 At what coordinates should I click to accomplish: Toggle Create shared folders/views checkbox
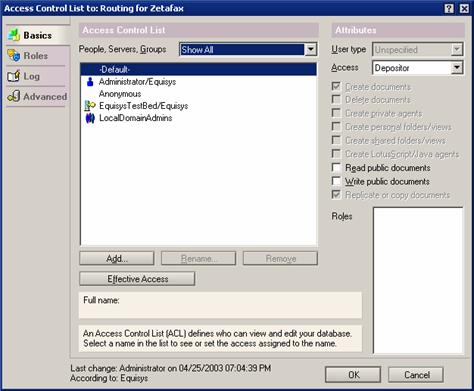[336, 140]
